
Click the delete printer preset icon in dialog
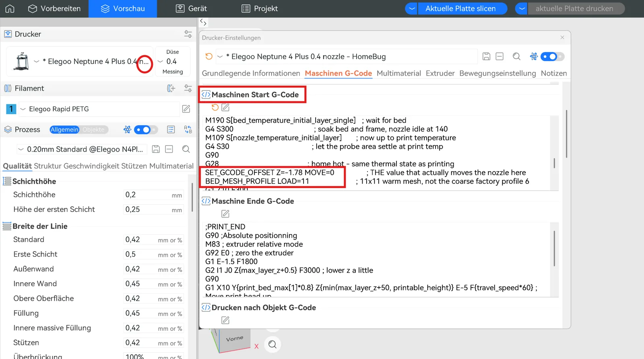click(x=500, y=57)
